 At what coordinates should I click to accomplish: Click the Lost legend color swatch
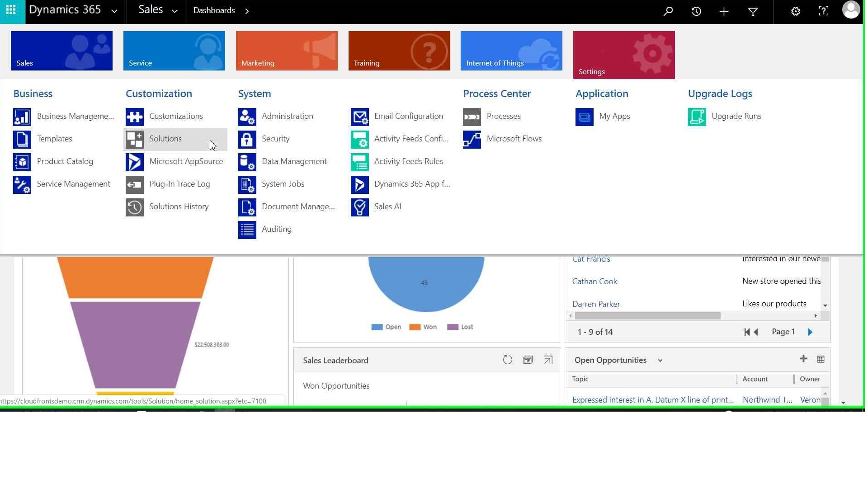tap(453, 327)
